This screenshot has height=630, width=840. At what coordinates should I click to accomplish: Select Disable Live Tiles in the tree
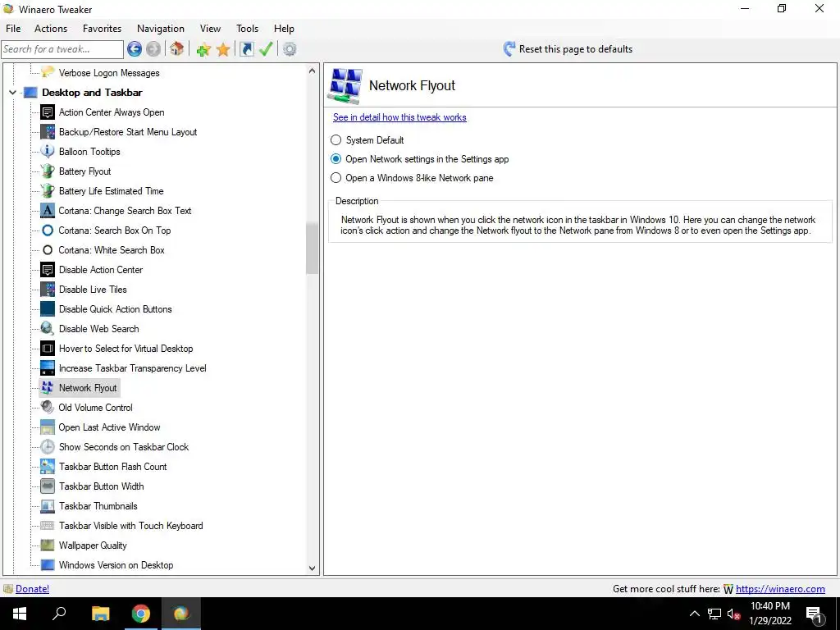point(93,290)
